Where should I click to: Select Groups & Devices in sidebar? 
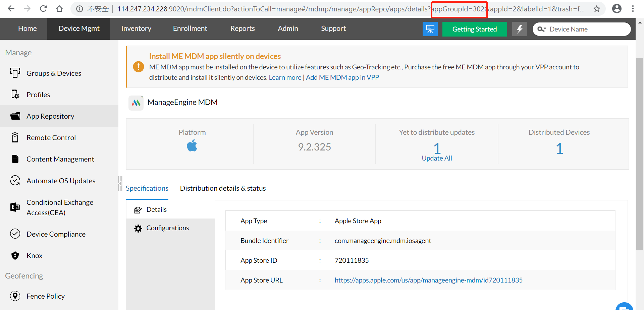59,73
